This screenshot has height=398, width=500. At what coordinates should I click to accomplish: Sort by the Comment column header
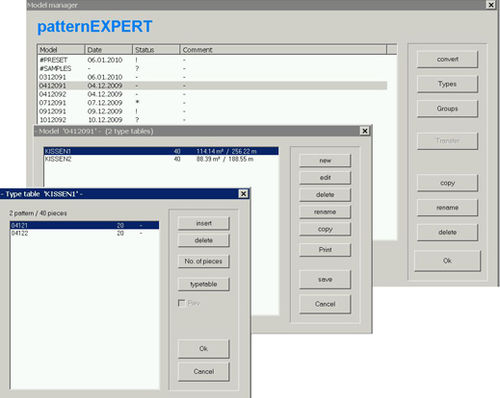283,50
